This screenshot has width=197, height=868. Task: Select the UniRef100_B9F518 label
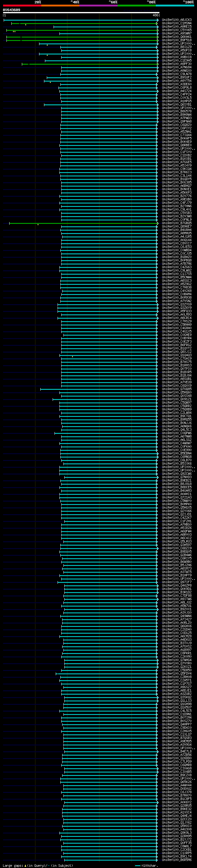[177, 40]
